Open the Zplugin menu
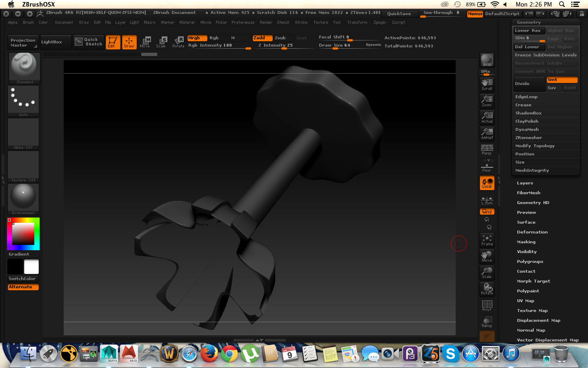The height and width of the screenshot is (368, 588). coord(379,22)
